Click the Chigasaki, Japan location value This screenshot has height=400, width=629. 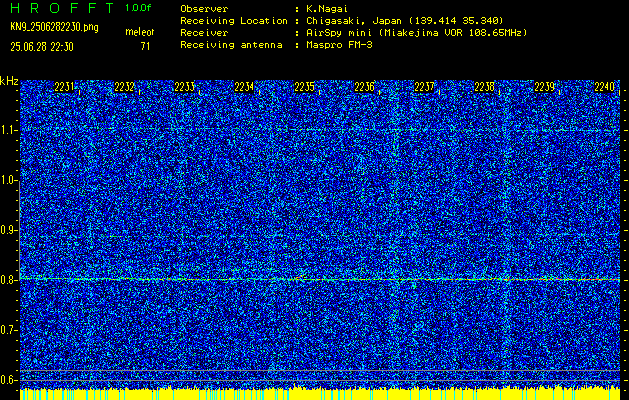coord(404,20)
